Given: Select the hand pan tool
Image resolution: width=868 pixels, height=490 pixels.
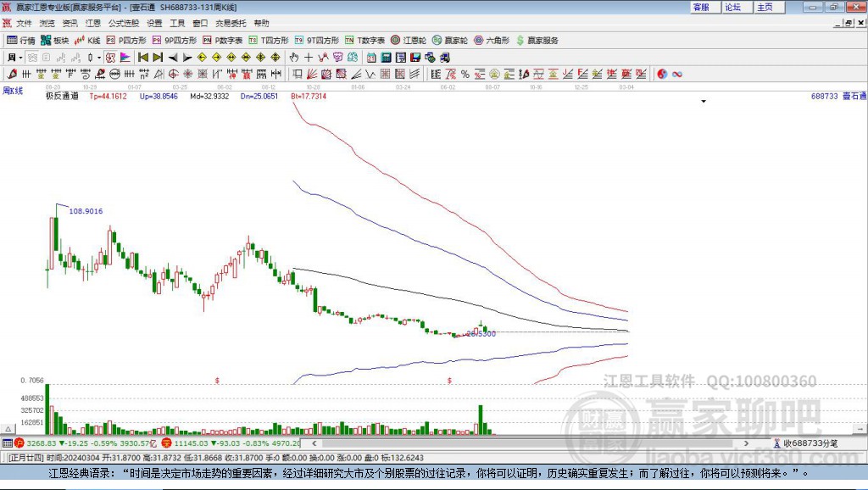Looking at the screenshot, I should (x=294, y=57).
